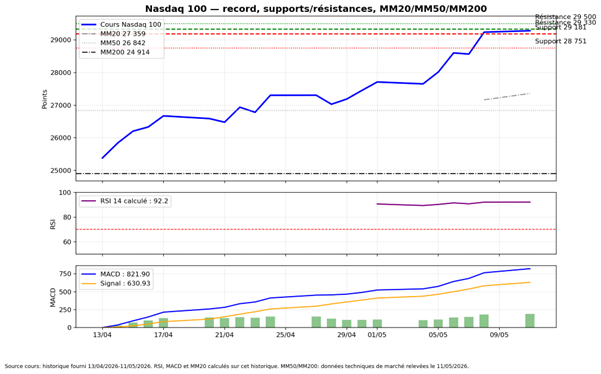Click the 21/04 date label
This screenshot has height=374, width=601.
224,335
